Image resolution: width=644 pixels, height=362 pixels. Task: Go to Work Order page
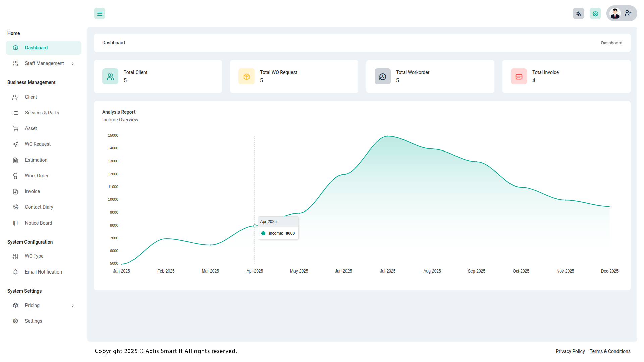[x=37, y=176]
